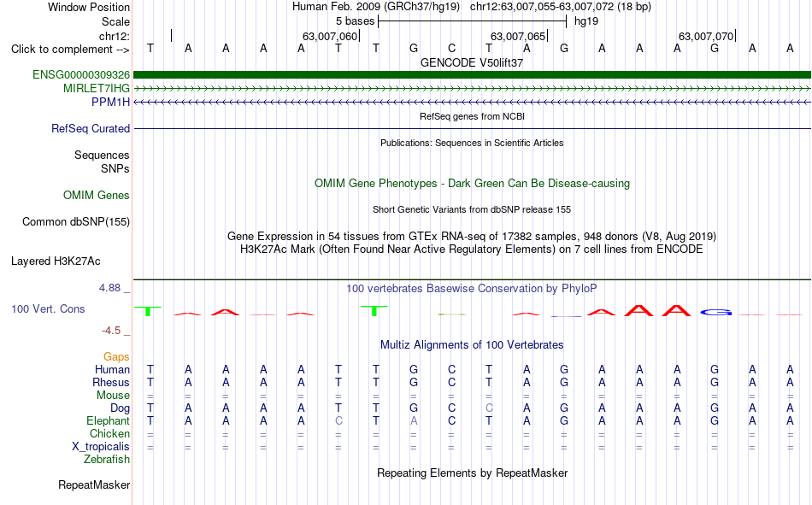Click 'Click to complement -->' label
The height and width of the screenshot is (505, 812).
pos(70,50)
